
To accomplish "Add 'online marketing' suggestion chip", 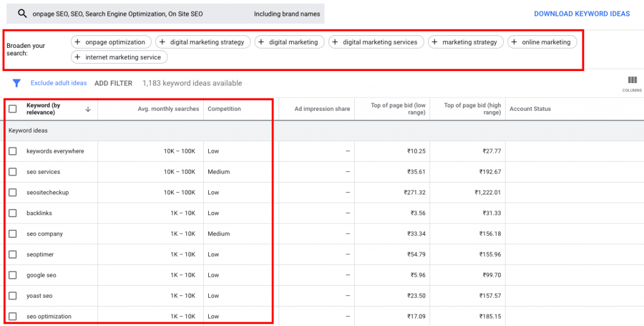I will point(542,42).
